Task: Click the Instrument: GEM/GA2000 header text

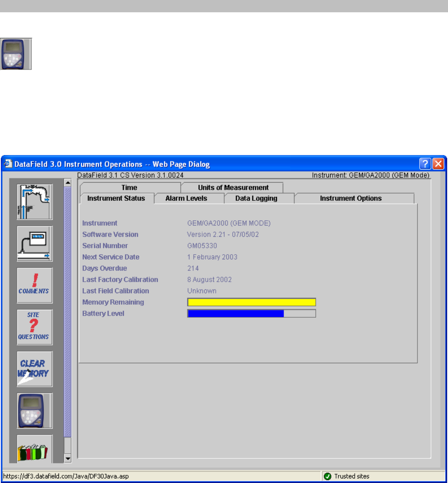Action: tap(371, 175)
